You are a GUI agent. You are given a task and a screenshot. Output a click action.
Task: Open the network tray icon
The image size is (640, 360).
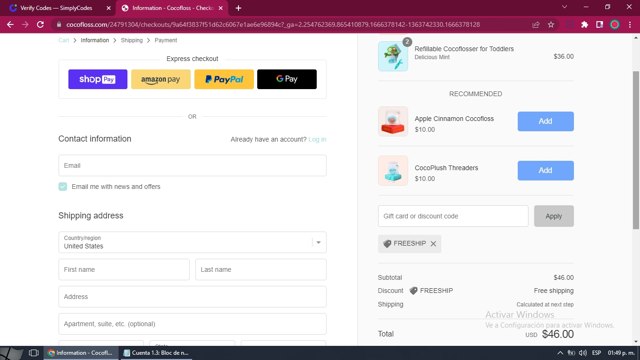point(571,353)
